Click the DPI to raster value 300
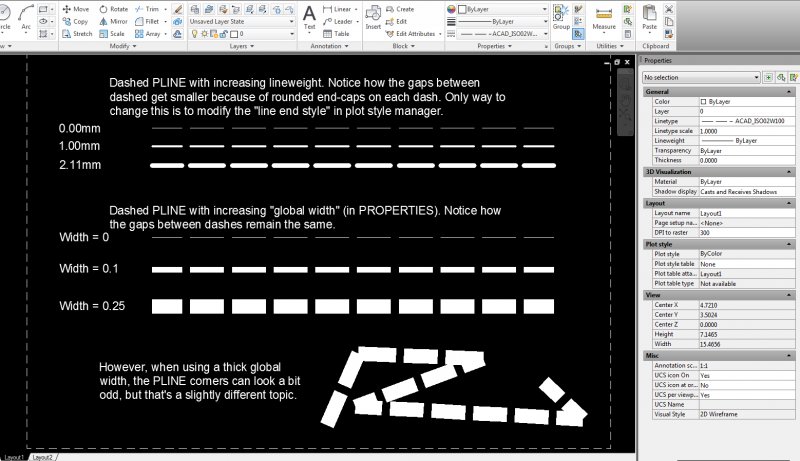The image size is (800, 461). [x=746, y=233]
